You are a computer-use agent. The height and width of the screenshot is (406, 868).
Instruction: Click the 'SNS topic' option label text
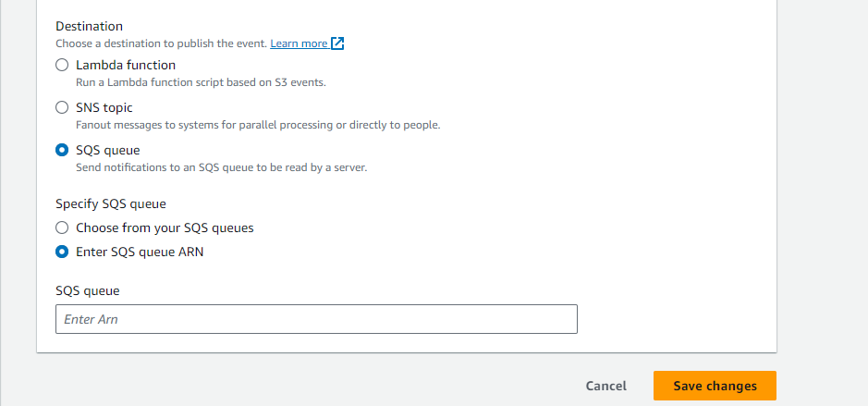104,107
